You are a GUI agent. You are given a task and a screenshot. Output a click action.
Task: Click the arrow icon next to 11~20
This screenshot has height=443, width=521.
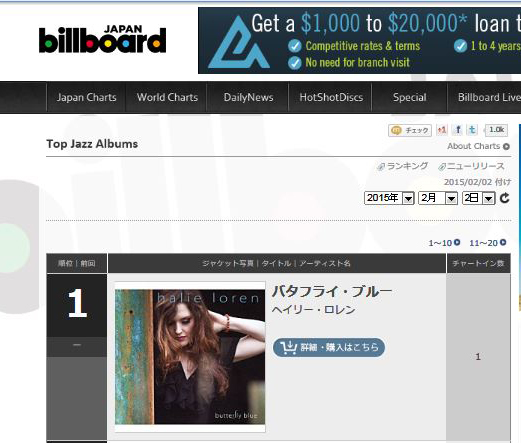click(503, 242)
